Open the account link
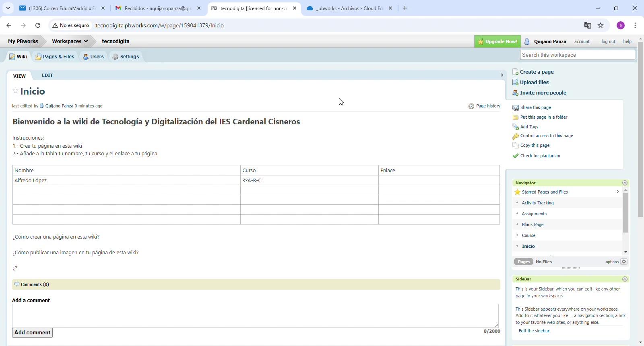The width and height of the screenshot is (644, 346). tap(582, 41)
